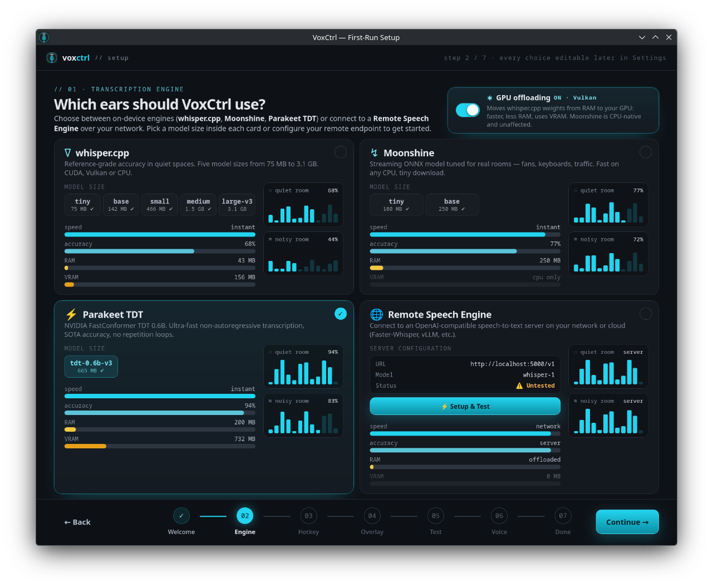Click the Vulkan backend label
Screen dimensions: 713x588
[x=584, y=98]
